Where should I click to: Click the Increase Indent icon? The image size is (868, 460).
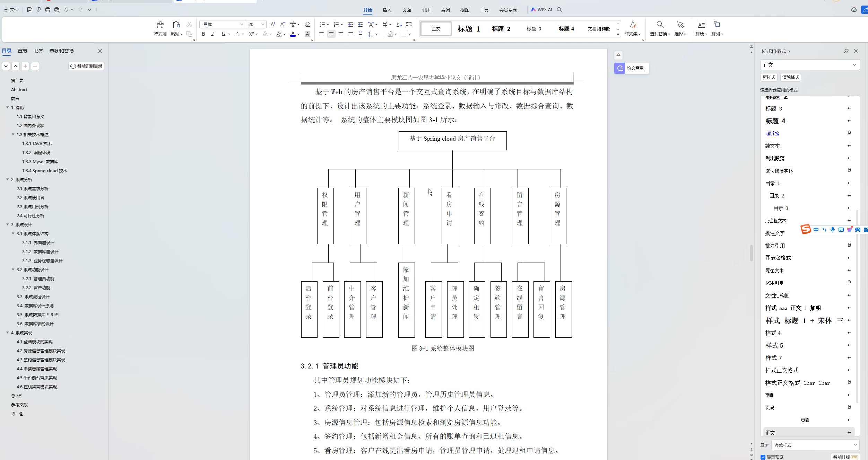click(x=360, y=24)
